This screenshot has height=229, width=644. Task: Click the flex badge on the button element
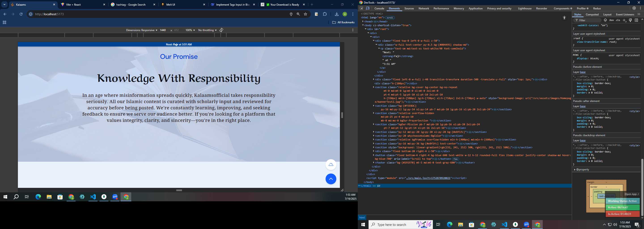point(455,159)
